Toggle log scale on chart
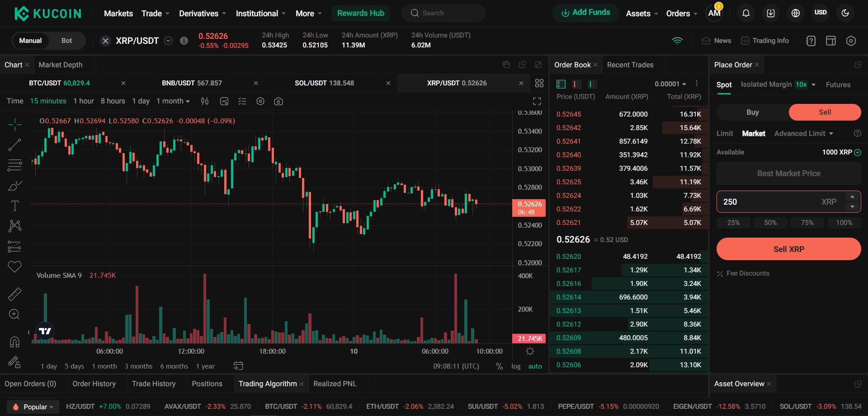The image size is (868, 416). tap(516, 366)
